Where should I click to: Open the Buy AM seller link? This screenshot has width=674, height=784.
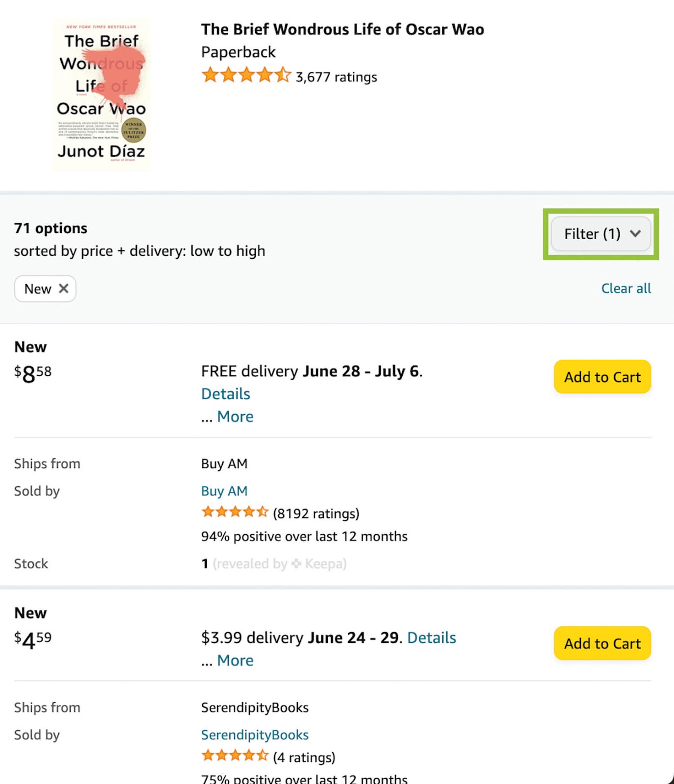[224, 491]
